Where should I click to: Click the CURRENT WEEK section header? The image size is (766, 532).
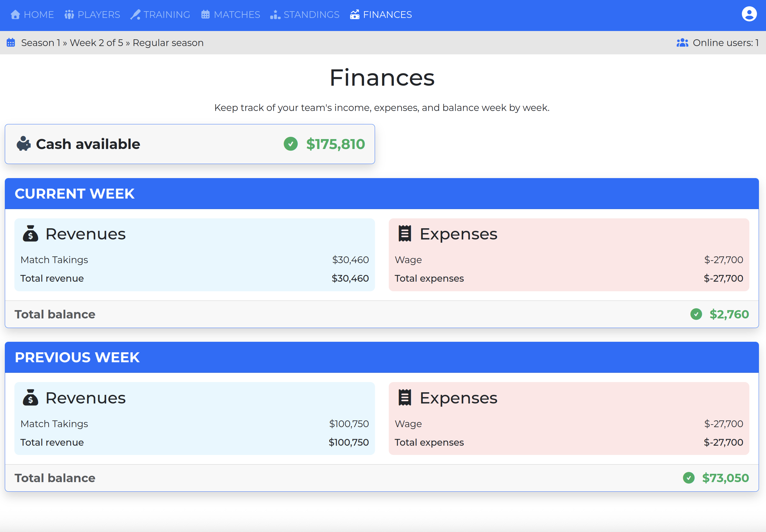click(75, 194)
